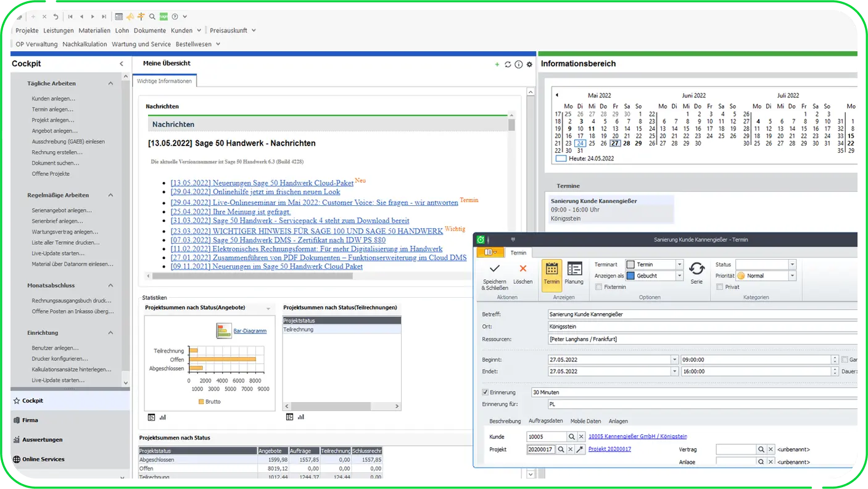This screenshot has width=868, height=489.
Task: Click the signpost icon in the top toolbar
Action: 141,17
